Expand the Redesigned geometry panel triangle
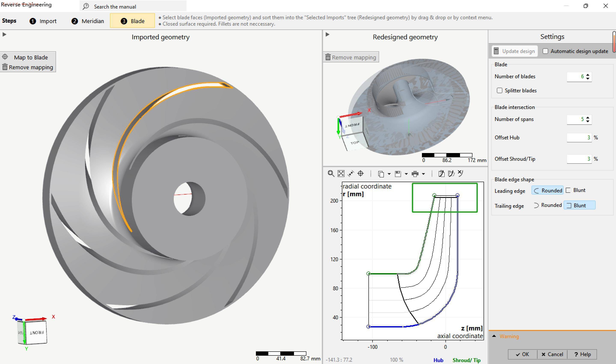 coord(327,34)
